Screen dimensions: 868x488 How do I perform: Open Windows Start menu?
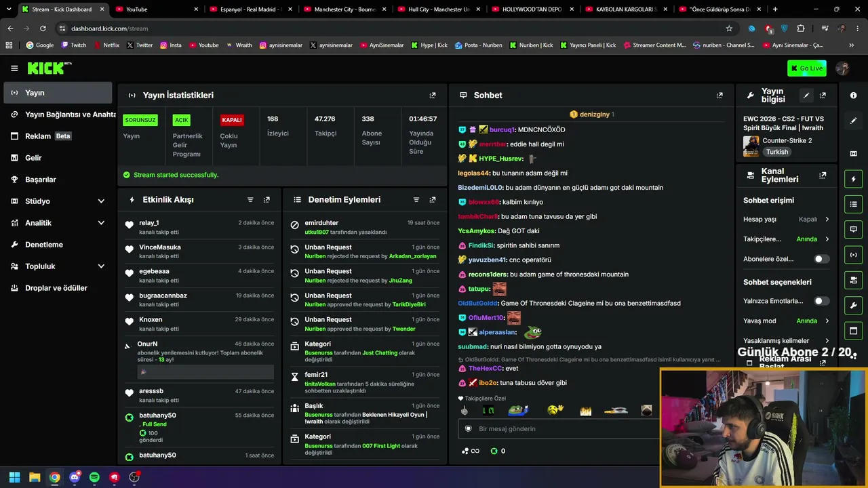tap(14, 477)
